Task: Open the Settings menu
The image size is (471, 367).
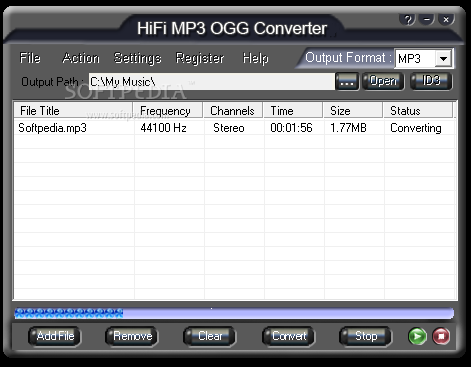Action: (138, 58)
